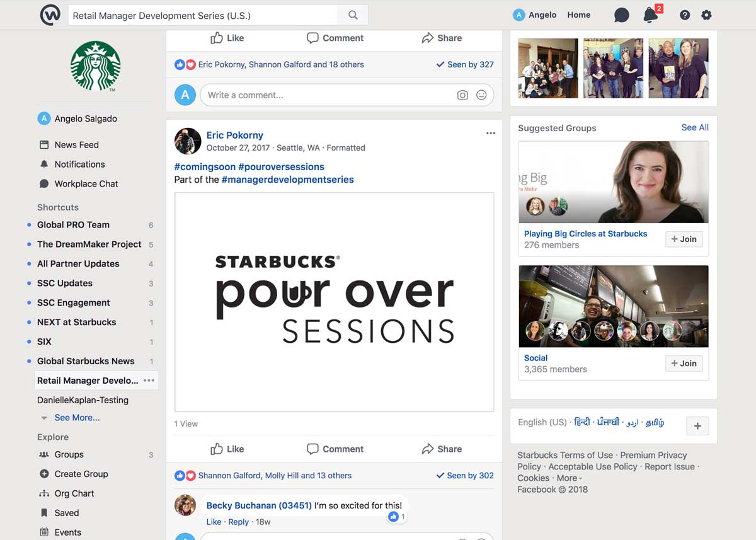Image resolution: width=756 pixels, height=540 pixels.
Task: Click the #comingsoon hashtag
Action: tap(205, 167)
